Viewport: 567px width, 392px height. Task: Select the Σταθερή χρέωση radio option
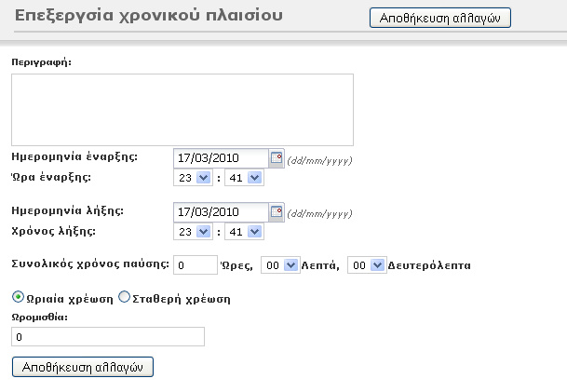[124, 298]
